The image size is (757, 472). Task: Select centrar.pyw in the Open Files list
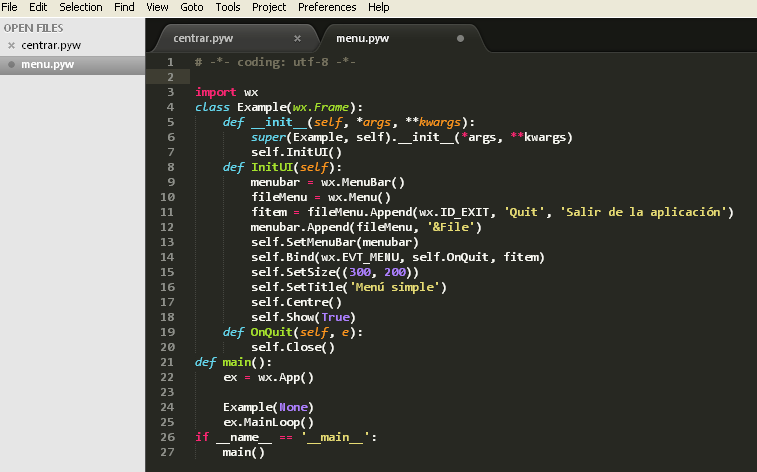click(x=51, y=46)
